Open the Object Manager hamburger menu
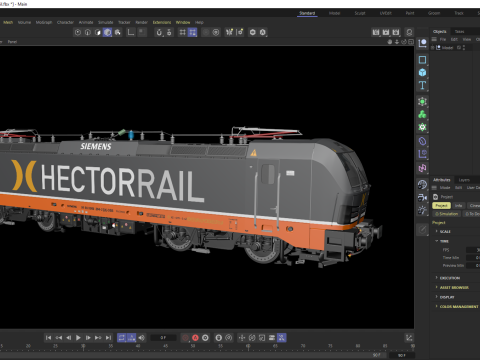The height and width of the screenshot is (360, 480). pos(434,39)
